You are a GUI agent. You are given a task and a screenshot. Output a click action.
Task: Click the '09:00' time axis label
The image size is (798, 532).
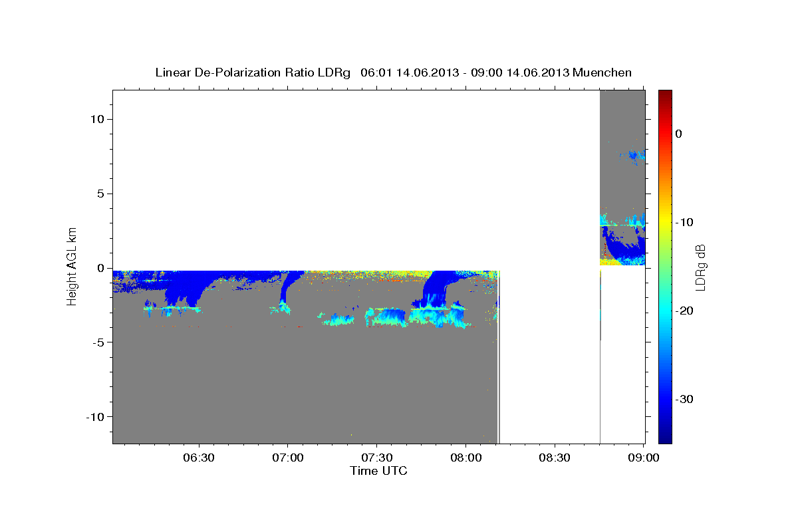point(644,458)
